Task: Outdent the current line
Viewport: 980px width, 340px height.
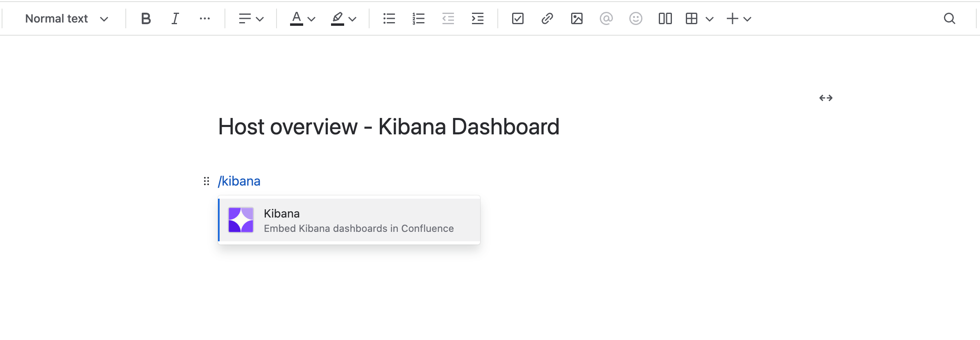Action: click(x=448, y=18)
